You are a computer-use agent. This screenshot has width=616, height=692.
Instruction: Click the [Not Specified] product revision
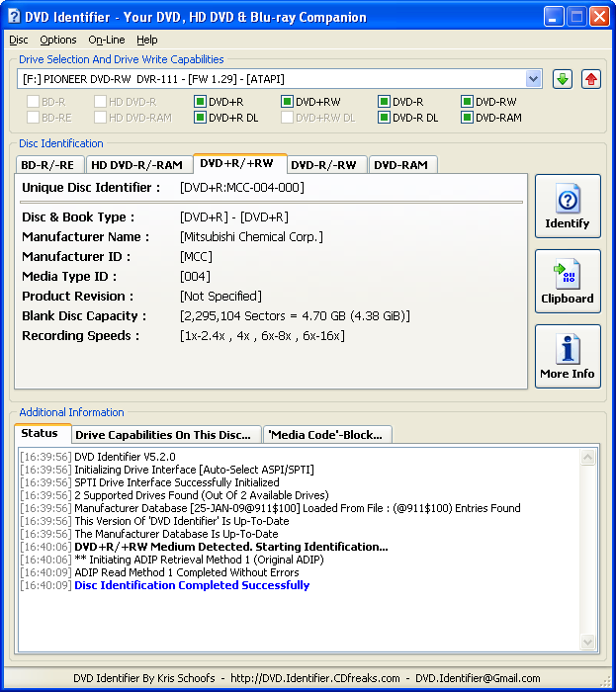[220, 297]
